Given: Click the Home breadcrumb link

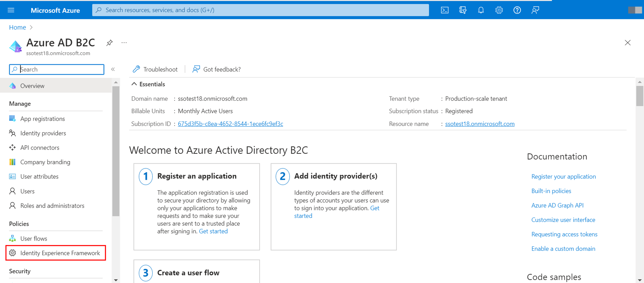Looking at the screenshot, I should 17,27.
